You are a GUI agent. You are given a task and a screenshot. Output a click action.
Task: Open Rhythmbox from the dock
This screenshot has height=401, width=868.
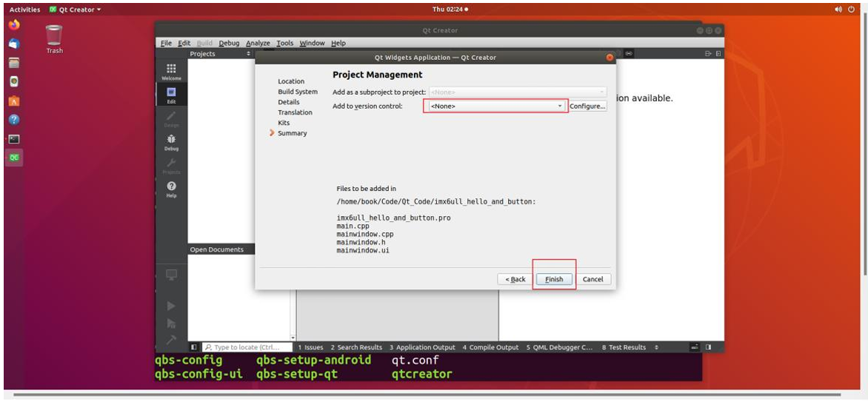(x=14, y=81)
